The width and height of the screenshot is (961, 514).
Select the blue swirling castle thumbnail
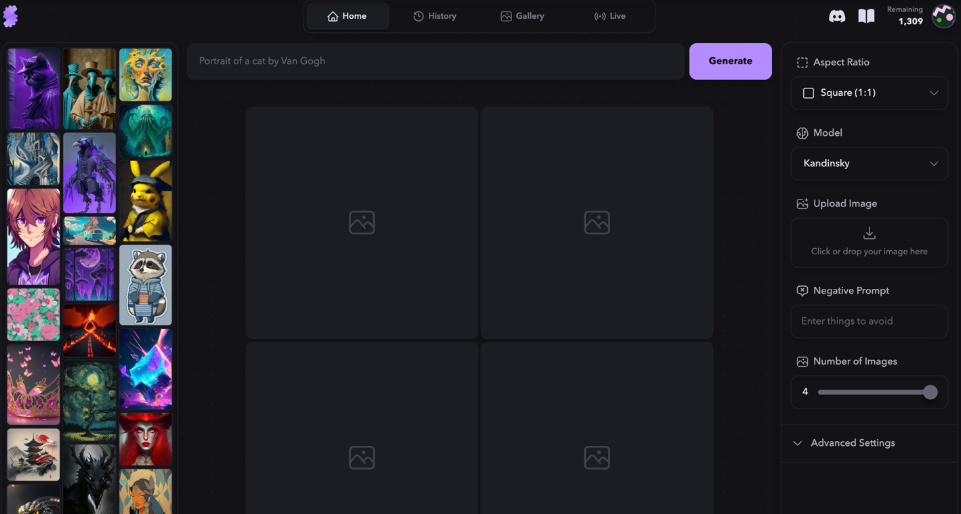(x=34, y=159)
